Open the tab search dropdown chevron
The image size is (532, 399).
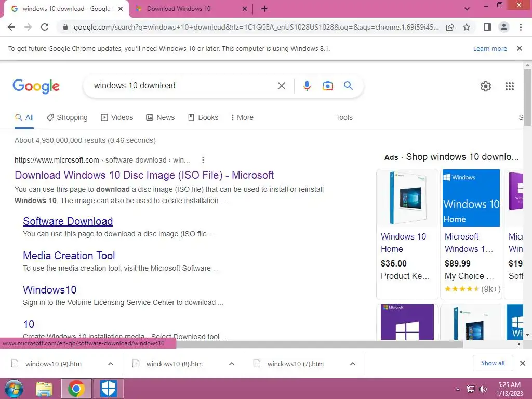467,9
